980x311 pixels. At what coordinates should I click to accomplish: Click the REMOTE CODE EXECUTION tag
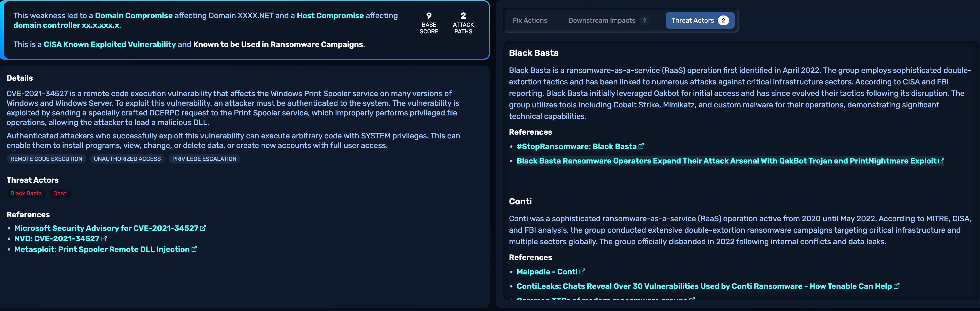coord(46,159)
